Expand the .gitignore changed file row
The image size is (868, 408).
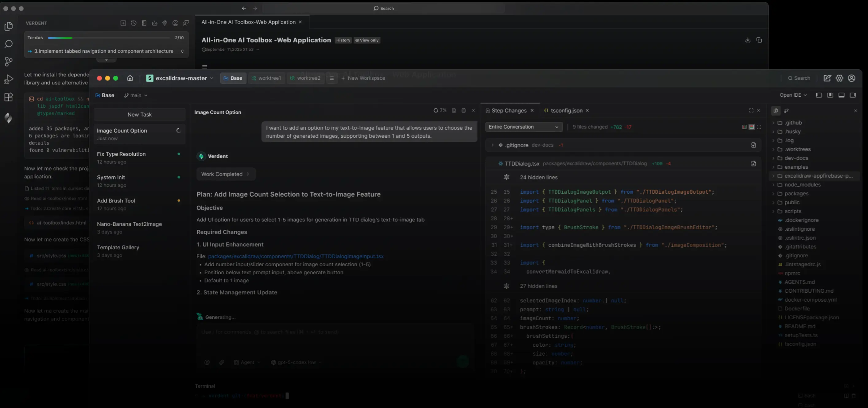492,145
